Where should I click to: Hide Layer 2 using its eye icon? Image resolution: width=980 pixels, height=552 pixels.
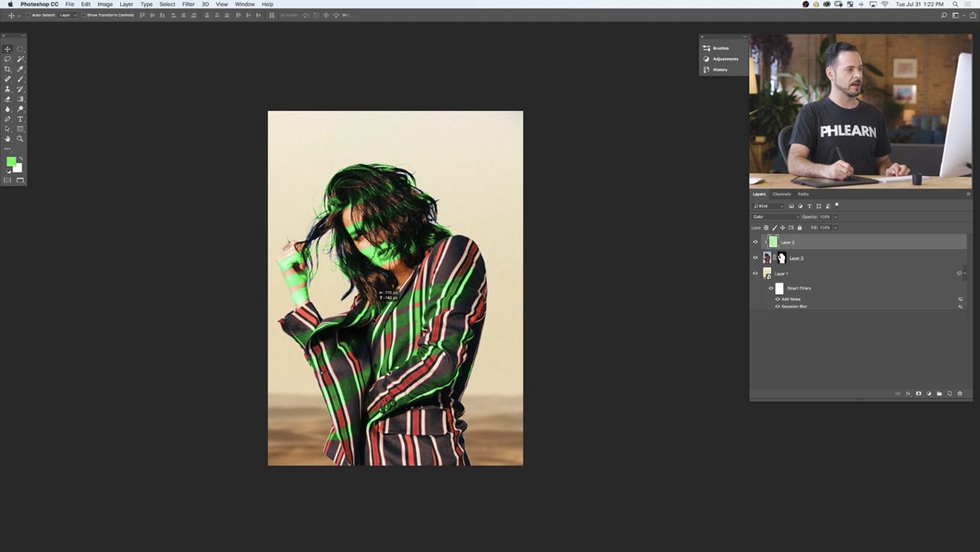click(x=755, y=242)
